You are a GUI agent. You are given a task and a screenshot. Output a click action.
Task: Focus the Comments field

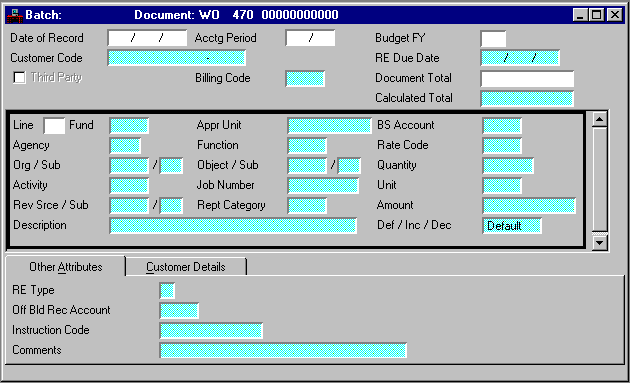click(x=283, y=350)
